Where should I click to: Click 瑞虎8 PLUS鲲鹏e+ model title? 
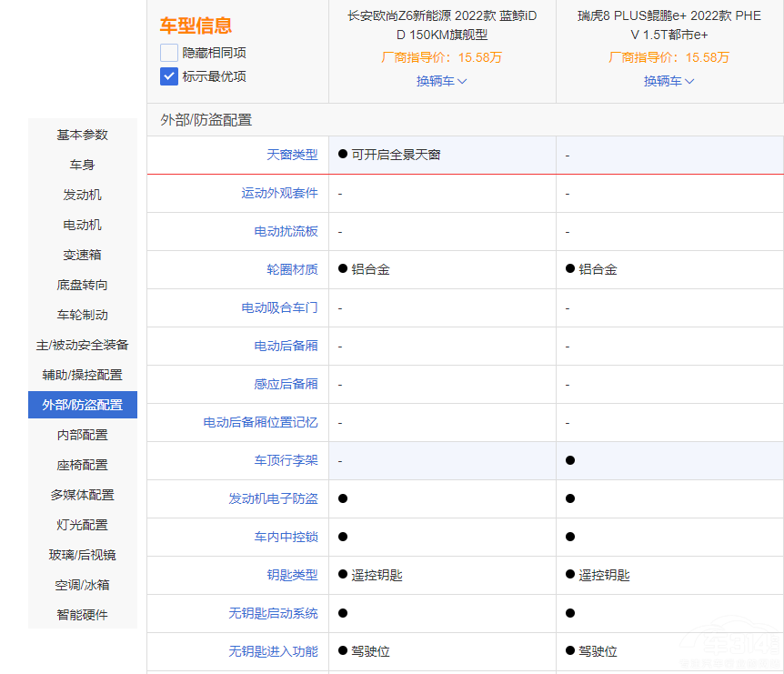pyautogui.click(x=669, y=25)
